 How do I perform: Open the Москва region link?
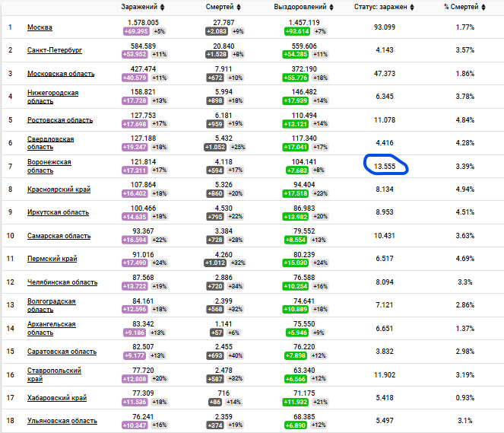(x=40, y=27)
